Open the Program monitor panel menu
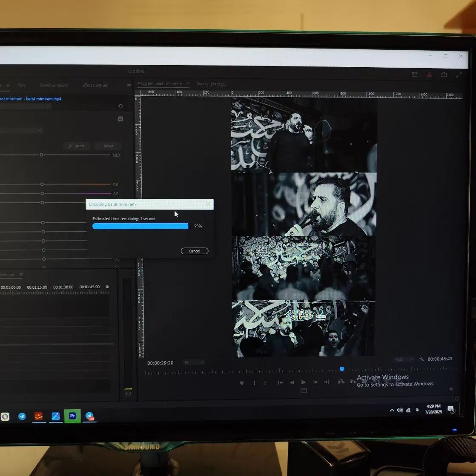Screen dimensions: 476x476 coord(187,84)
